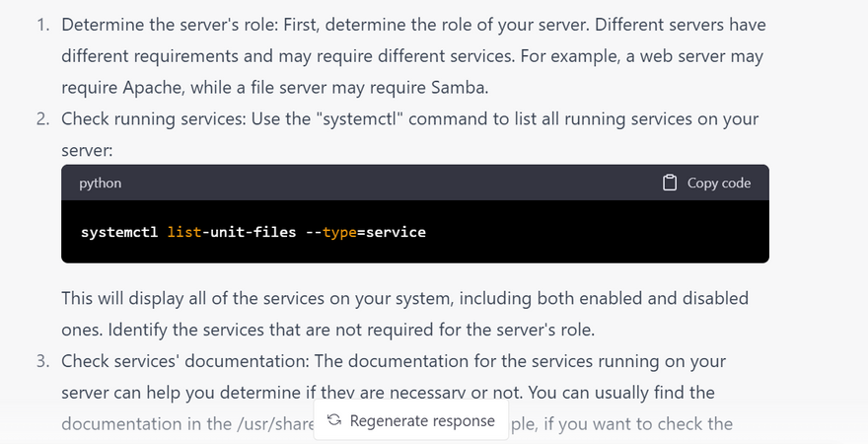The image size is (868, 444).
Task: Click the circular arrows regenerate icon
Action: pyautogui.click(x=334, y=420)
